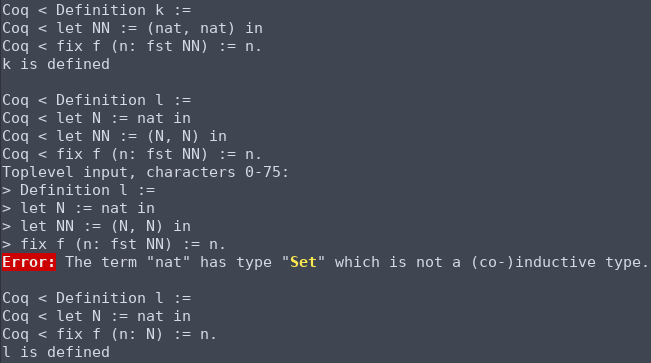The height and width of the screenshot is (363, 651).
Task: Click the 'Toplevel input, characters 0-75:' line
Action: [x=145, y=172]
